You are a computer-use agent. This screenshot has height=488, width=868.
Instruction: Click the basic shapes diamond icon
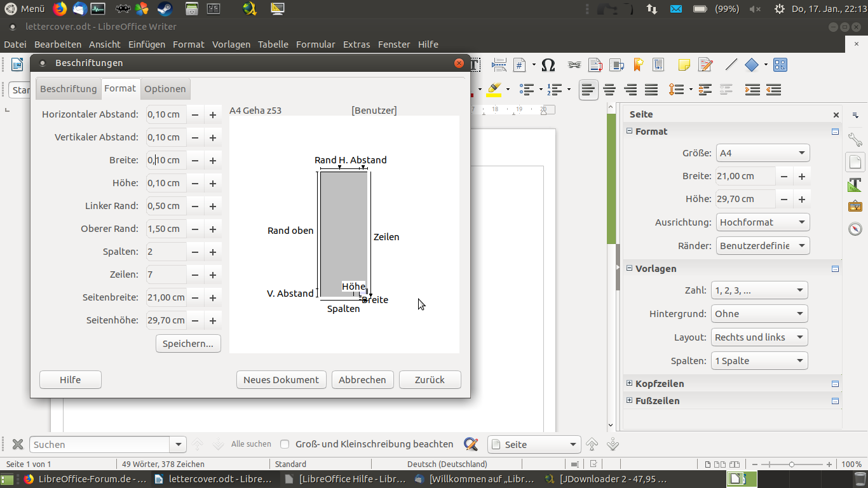pos(752,65)
